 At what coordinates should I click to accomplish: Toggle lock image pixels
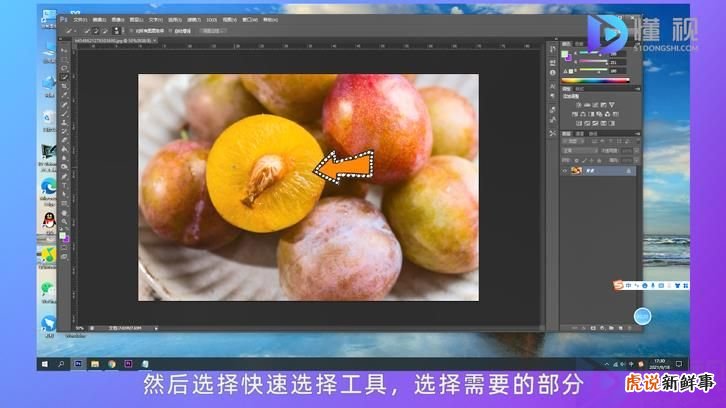pos(584,160)
